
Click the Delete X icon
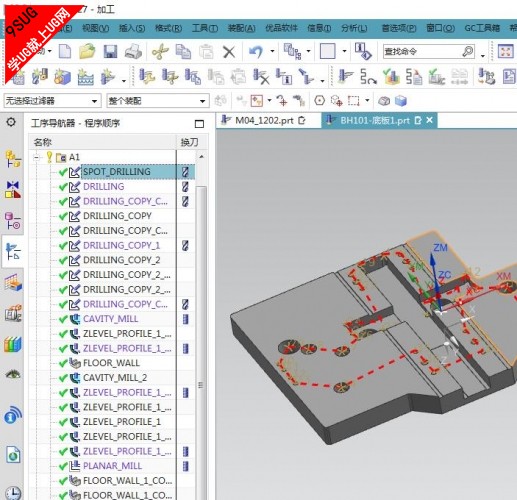(229, 52)
